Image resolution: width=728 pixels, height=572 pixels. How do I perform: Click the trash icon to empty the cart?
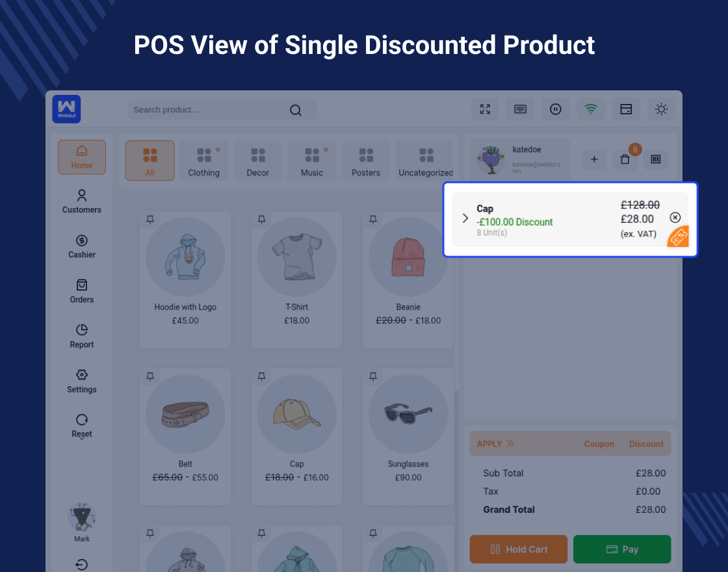tap(625, 159)
